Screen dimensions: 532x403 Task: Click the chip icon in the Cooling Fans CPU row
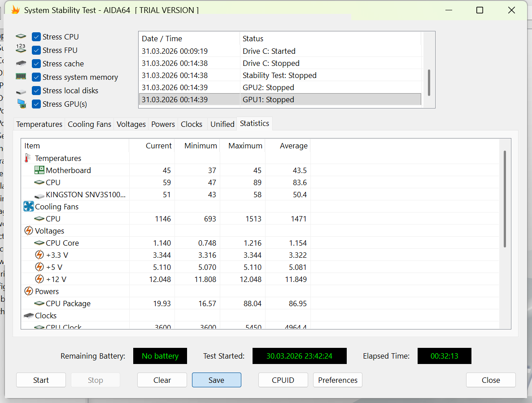tap(39, 219)
